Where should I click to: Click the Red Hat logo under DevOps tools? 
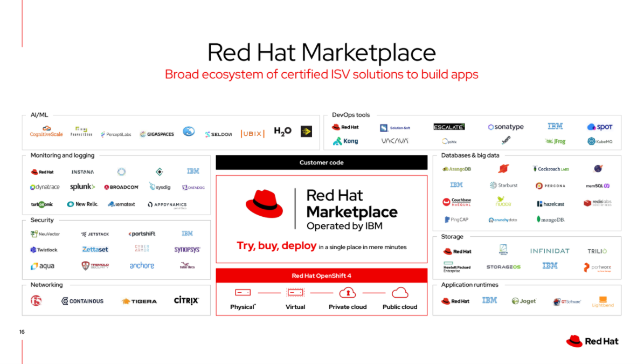345,127
